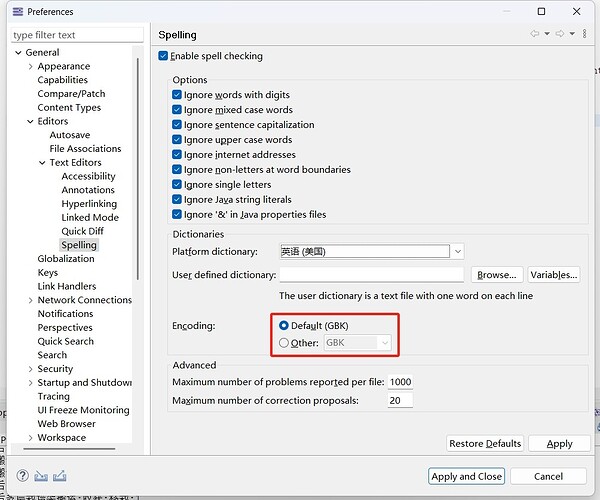Click Apply and Close button
The image size is (600, 500).
click(x=466, y=476)
